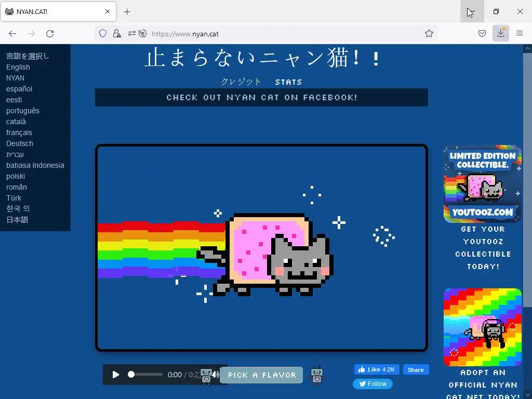Click the robot icon right of Pick a Flavor

tap(316, 376)
